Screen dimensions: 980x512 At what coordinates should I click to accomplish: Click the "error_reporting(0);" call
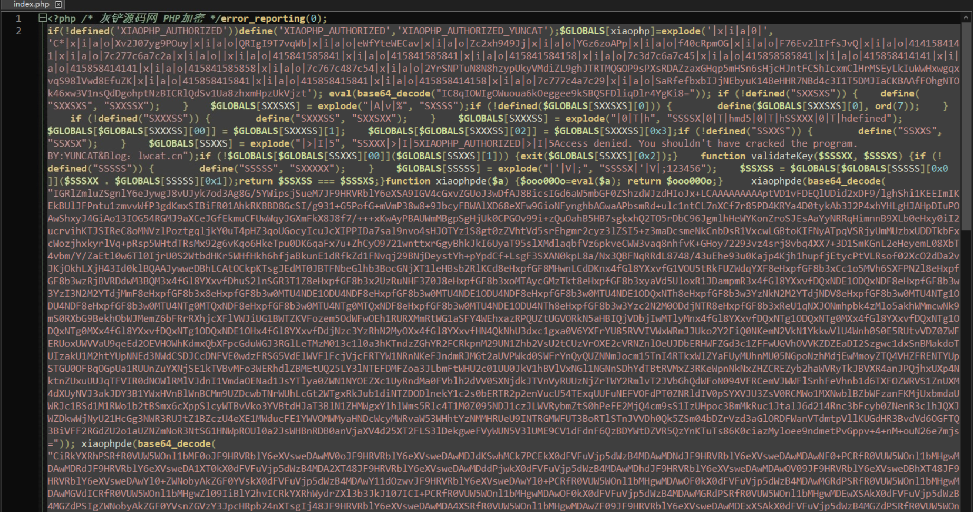274,18
